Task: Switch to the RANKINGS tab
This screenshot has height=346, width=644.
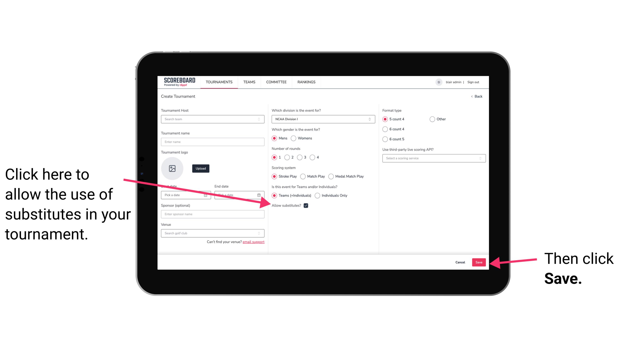Action: coord(306,82)
